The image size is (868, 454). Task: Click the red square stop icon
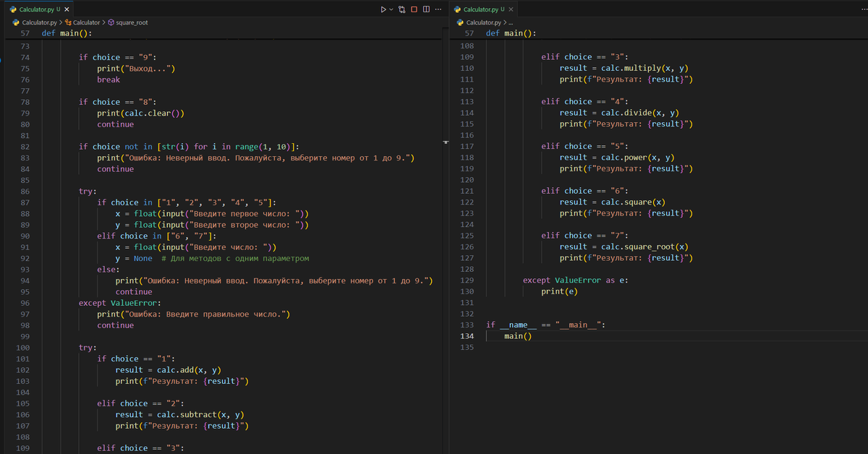(414, 9)
